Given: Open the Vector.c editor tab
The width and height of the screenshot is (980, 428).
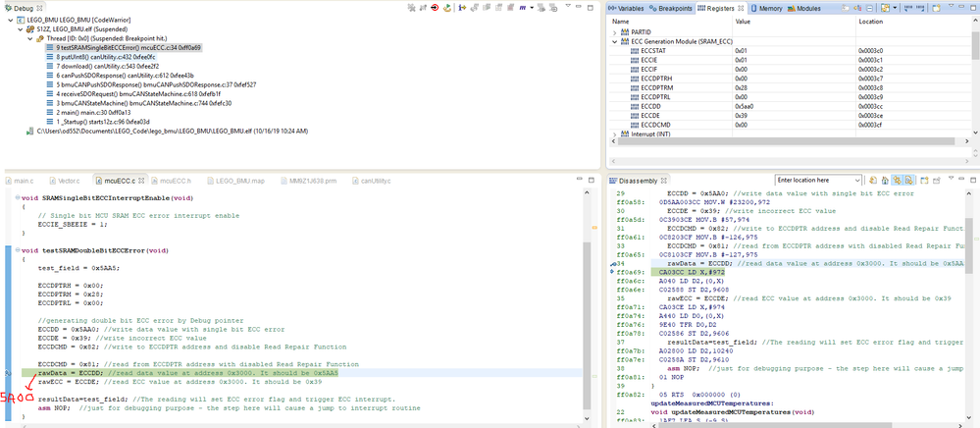Looking at the screenshot, I should point(65,181).
